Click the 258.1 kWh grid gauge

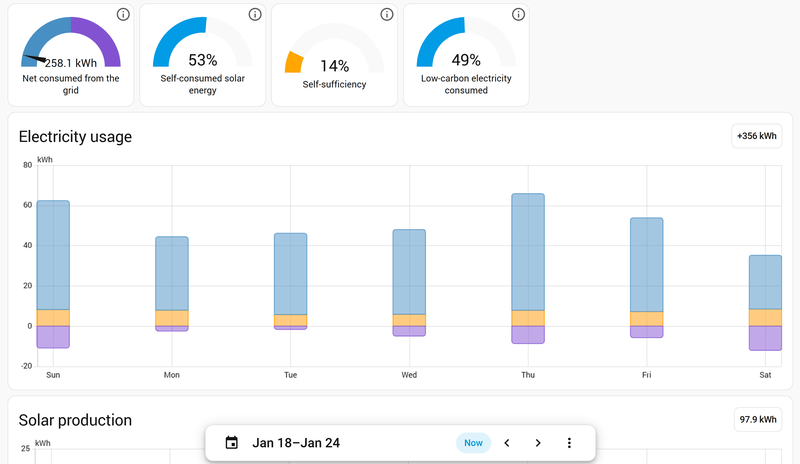click(70, 42)
